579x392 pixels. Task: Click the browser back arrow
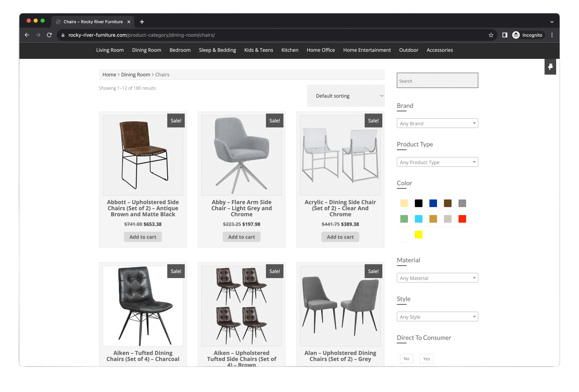(27, 35)
